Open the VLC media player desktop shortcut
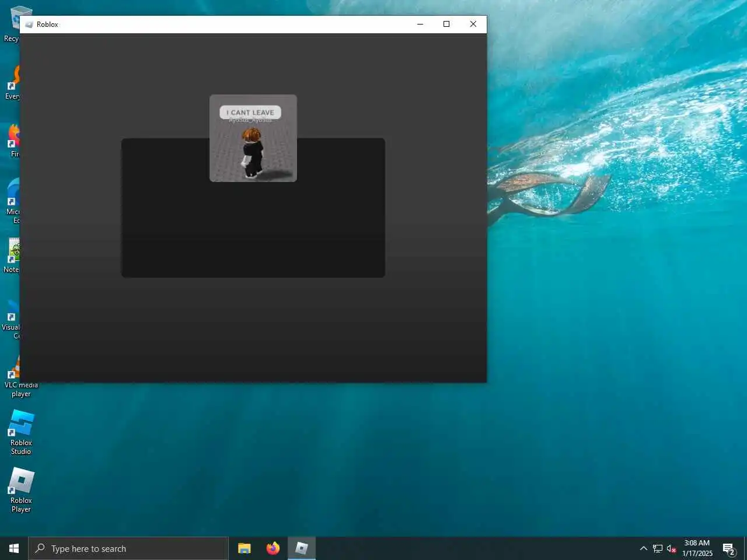The image size is (747, 560). (x=21, y=376)
